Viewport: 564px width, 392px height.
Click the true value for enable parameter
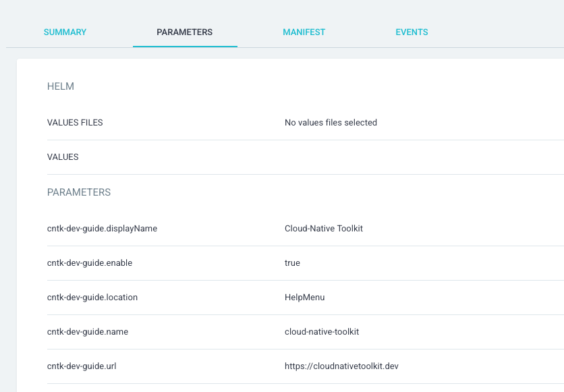point(292,262)
